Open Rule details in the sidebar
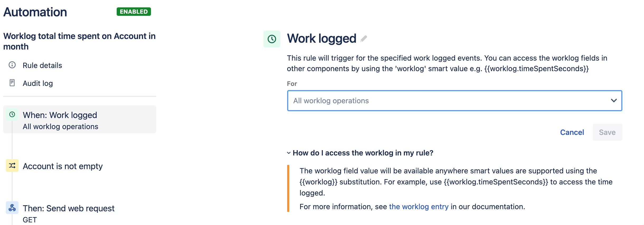This screenshot has height=225, width=644. pos(42,65)
